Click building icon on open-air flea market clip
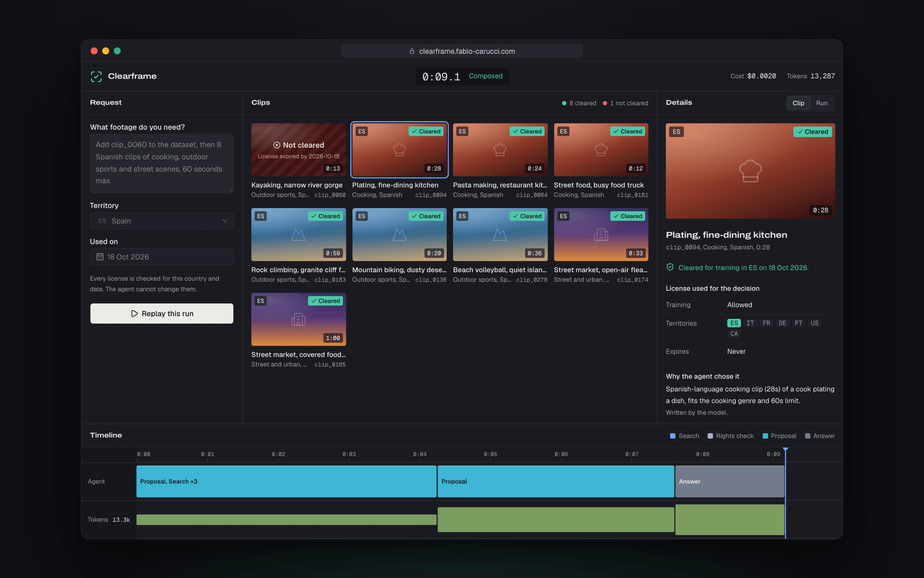This screenshot has width=924, height=578. 601,235
